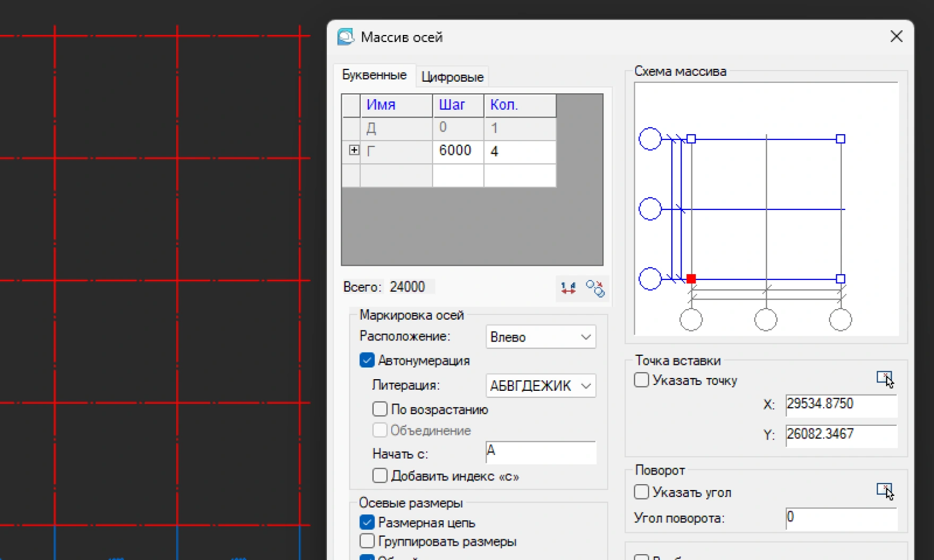
Task: Click the Начать с input field
Action: pos(540,452)
